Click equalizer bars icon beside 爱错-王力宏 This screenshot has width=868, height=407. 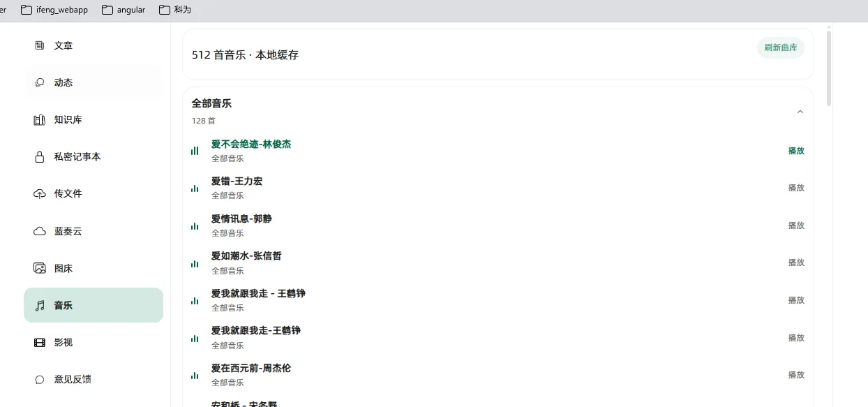[195, 188]
